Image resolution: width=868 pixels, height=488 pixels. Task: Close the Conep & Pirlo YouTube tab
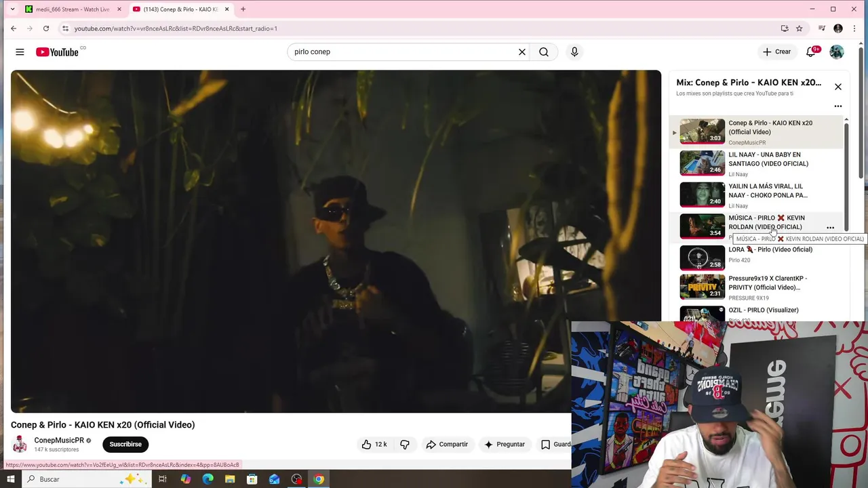(227, 9)
